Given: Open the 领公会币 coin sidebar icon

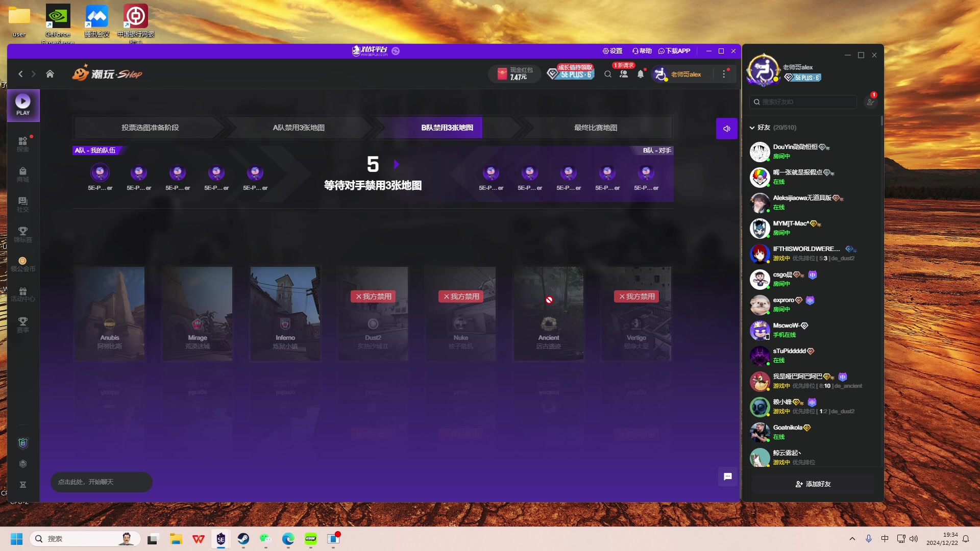Looking at the screenshot, I should (23, 264).
